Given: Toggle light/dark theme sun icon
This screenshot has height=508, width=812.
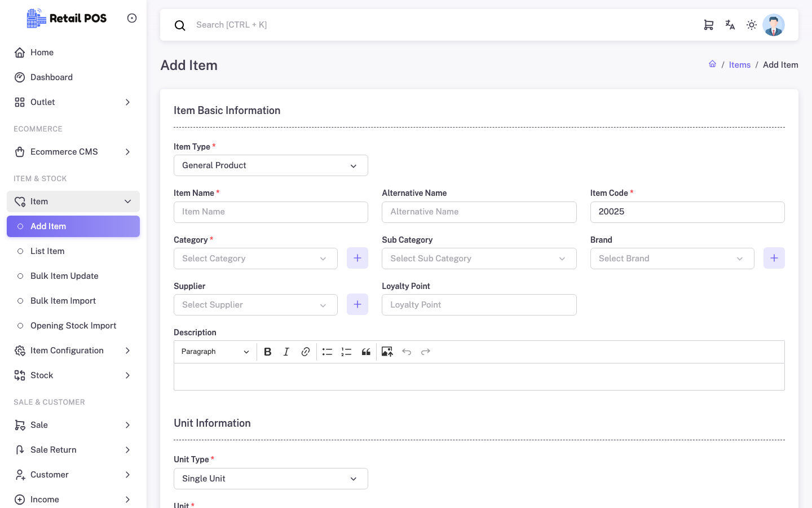Looking at the screenshot, I should pos(752,25).
